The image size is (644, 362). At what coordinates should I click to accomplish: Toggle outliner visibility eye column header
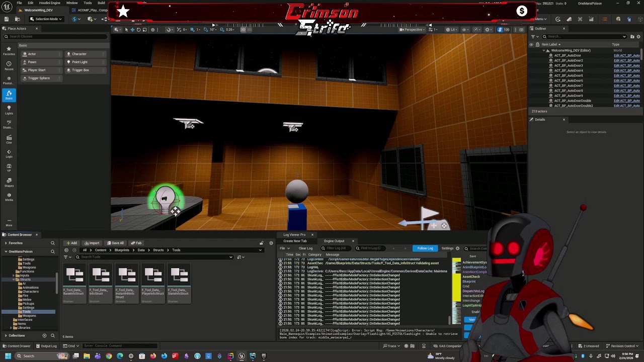(531, 44)
